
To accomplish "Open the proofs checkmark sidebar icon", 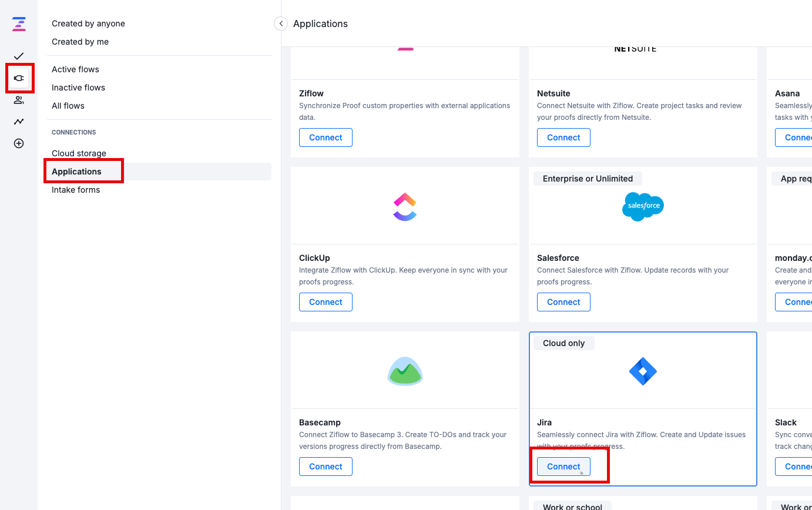I will point(19,56).
